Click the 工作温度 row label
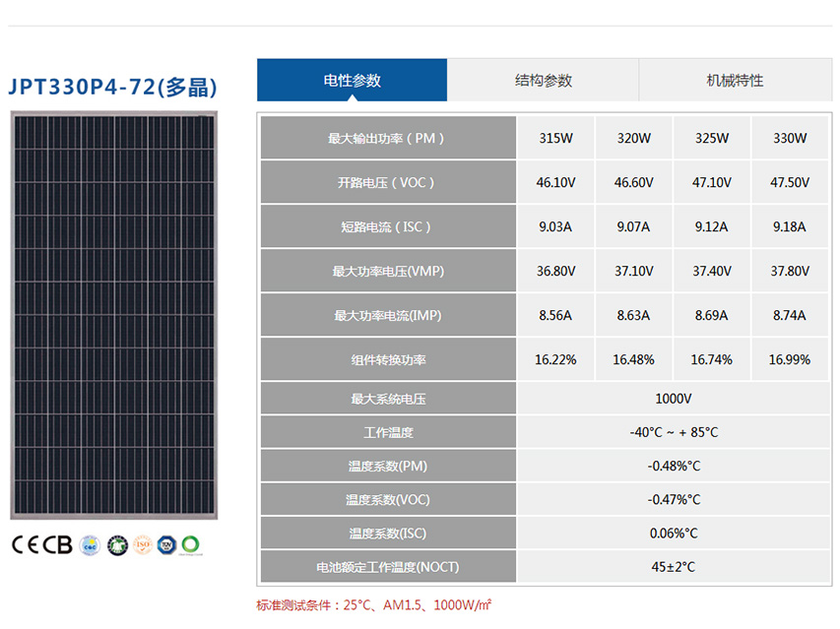Screen dimensions: 840x629 pyautogui.click(x=387, y=433)
